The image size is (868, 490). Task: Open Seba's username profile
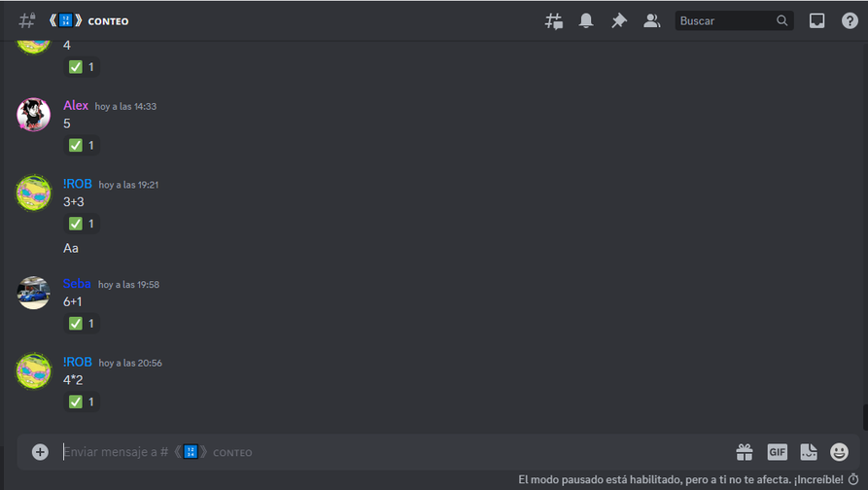(77, 284)
